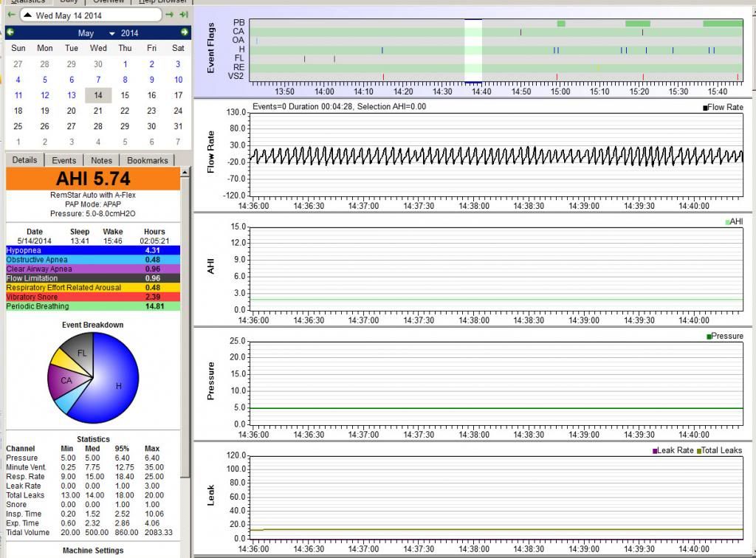Open the Bookmarks tab
The height and width of the screenshot is (558, 756).
[x=148, y=160]
